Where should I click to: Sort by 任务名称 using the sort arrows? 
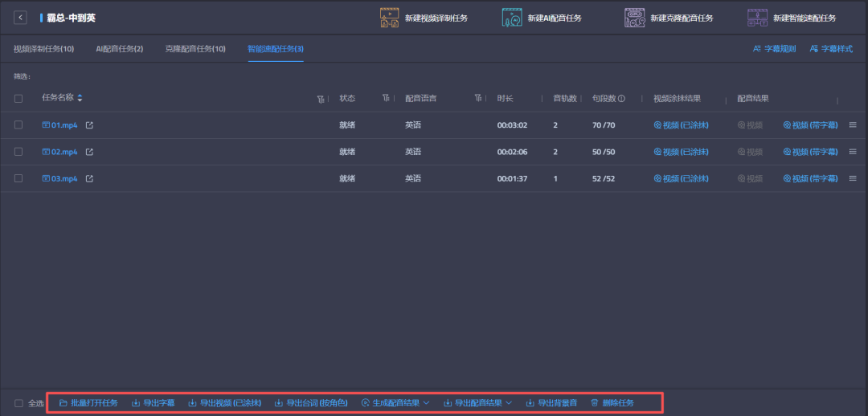pyautogui.click(x=80, y=98)
